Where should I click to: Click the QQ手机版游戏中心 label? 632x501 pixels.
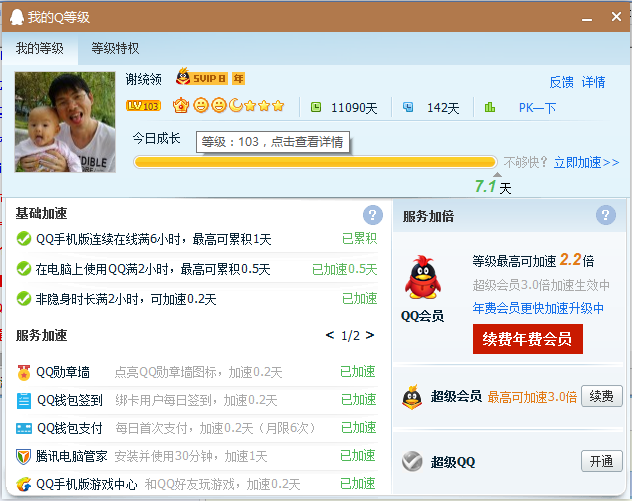click(87, 484)
